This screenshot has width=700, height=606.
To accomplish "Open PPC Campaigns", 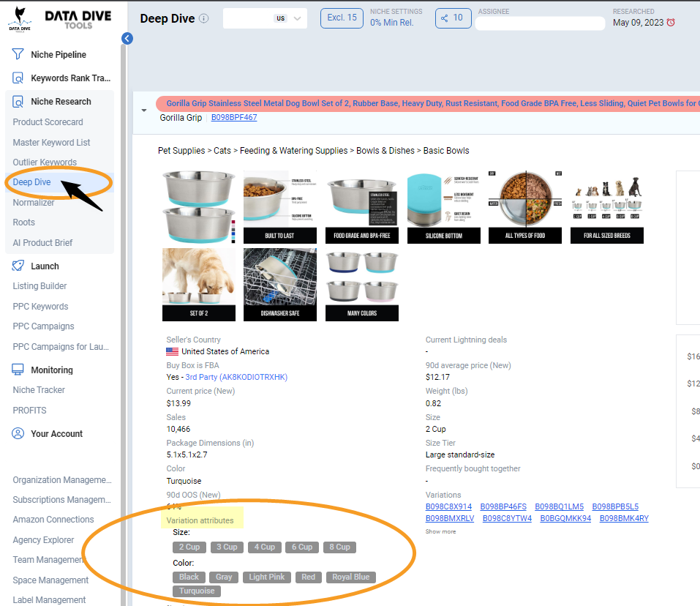I will coord(43,326).
